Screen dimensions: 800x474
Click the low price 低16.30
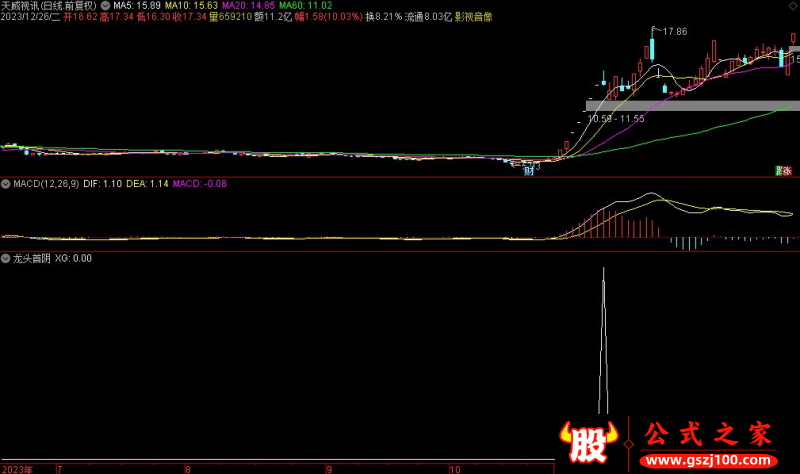point(153,17)
